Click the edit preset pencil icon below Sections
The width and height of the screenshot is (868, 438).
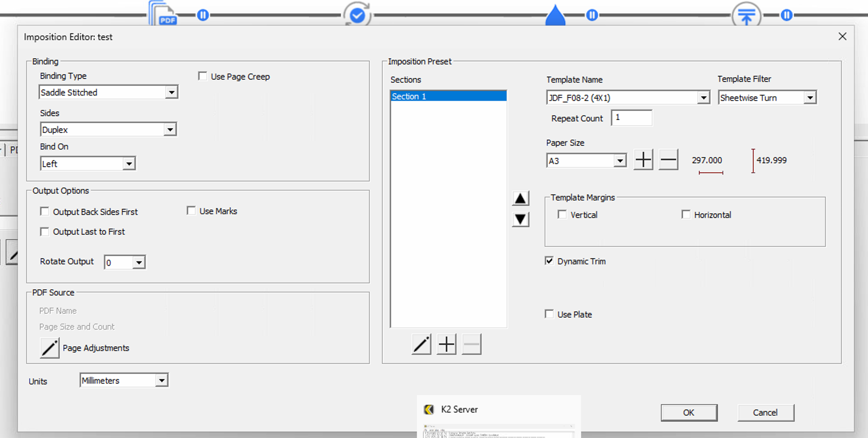coord(421,344)
